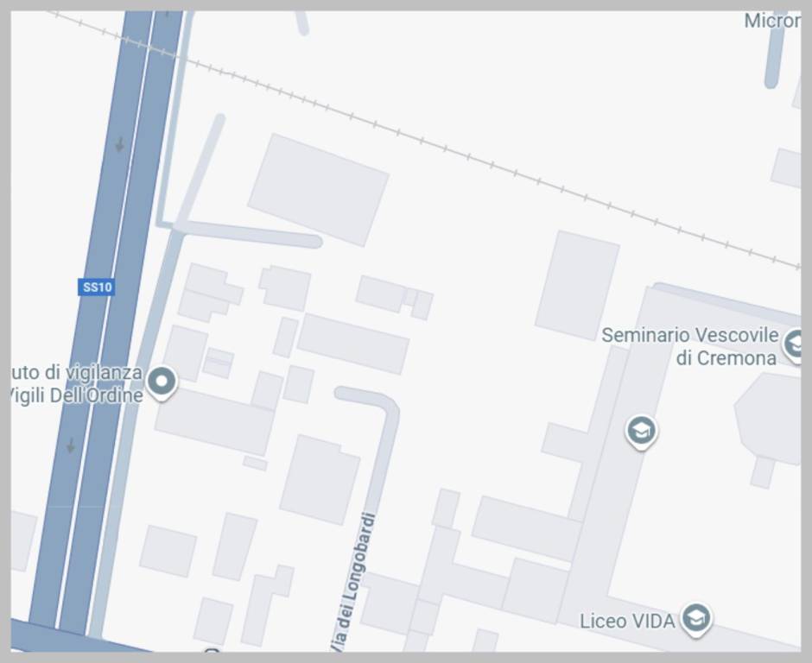
Task: Click the unlabeled graduation cap school marker
Action: click(641, 432)
